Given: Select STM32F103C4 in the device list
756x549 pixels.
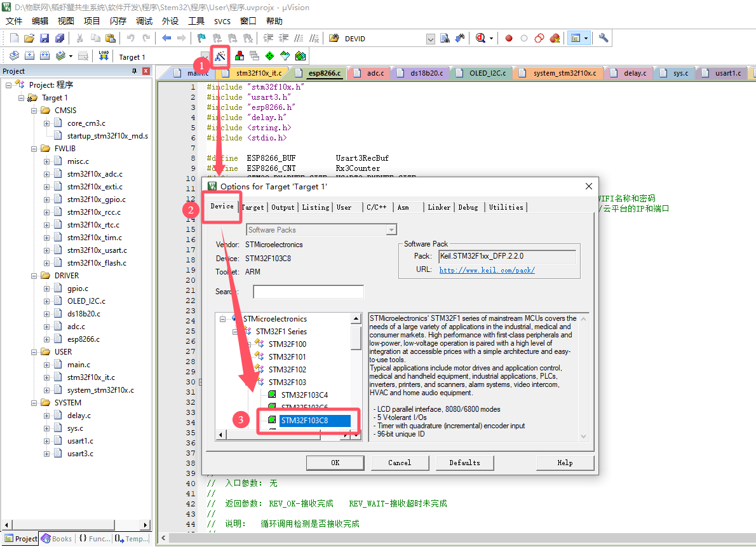Looking at the screenshot, I should coord(304,395).
